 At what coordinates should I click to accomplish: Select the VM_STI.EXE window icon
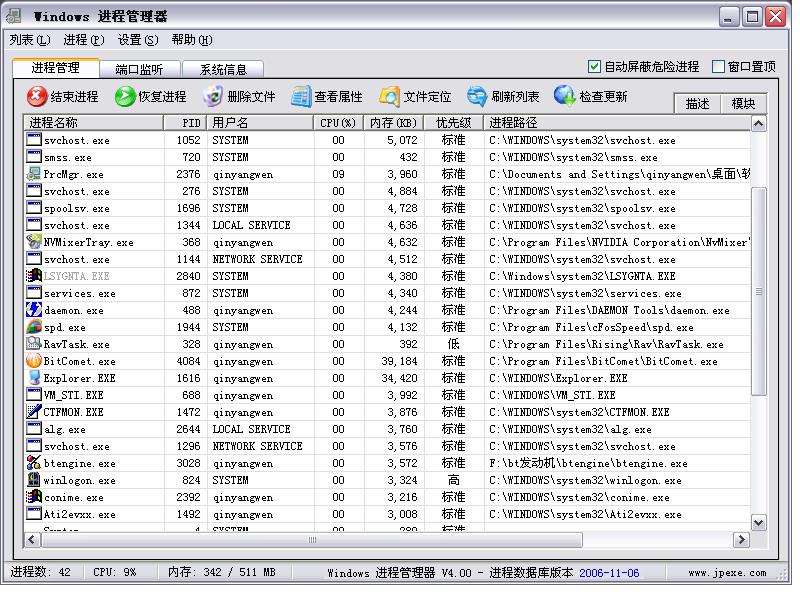(34, 395)
